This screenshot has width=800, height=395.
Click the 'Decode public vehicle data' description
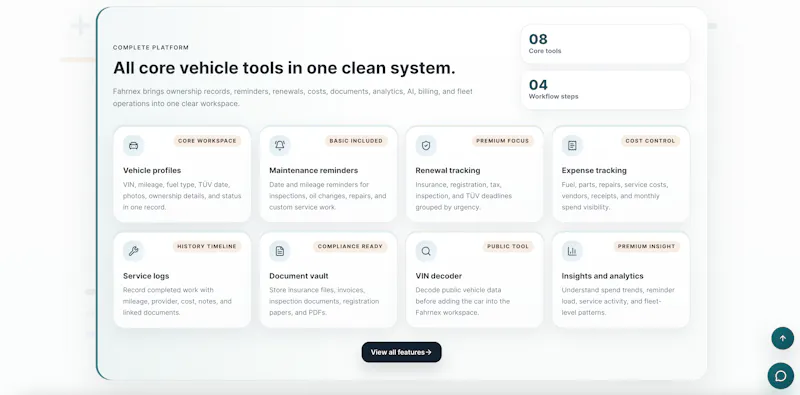463,301
